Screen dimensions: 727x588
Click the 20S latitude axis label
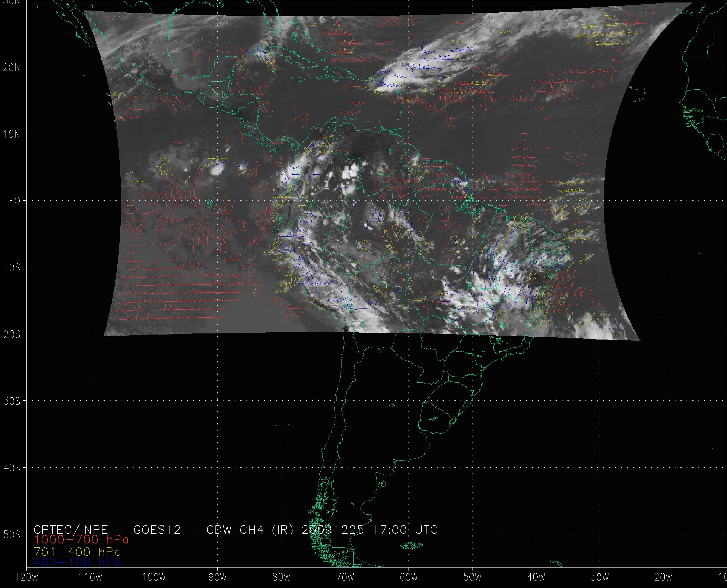(12, 335)
